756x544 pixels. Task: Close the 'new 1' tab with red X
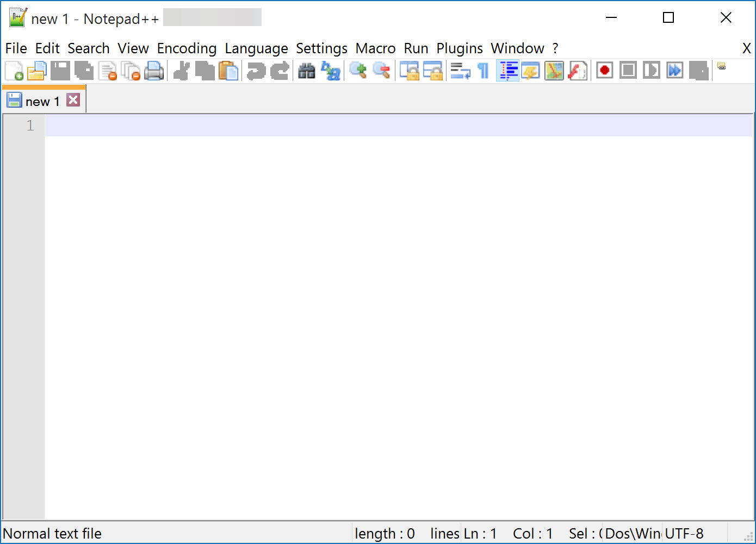[73, 100]
